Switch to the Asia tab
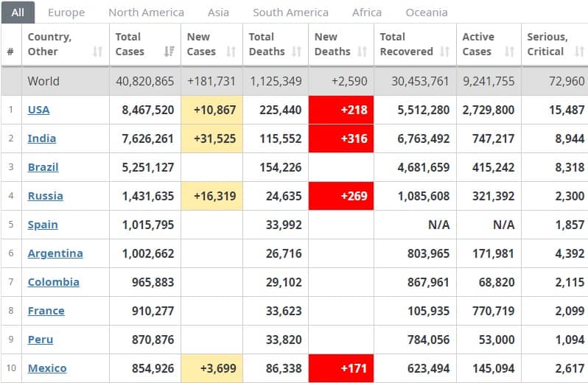 click(218, 13)
